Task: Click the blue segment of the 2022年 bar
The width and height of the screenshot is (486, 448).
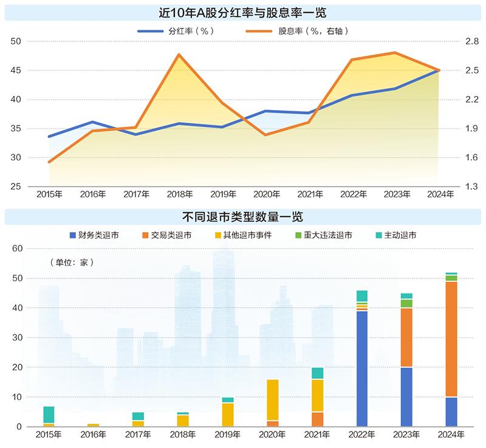Action: pyautogui.click(x=362, y=368)
